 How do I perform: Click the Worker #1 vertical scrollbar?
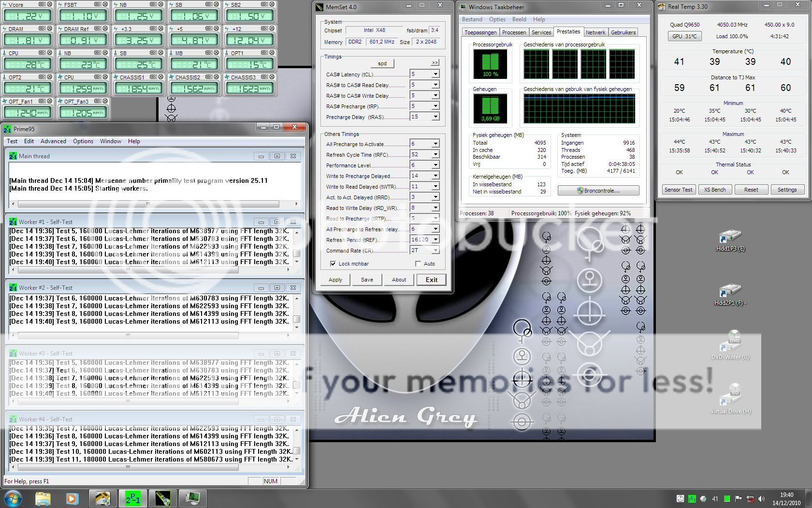[297, 246]
